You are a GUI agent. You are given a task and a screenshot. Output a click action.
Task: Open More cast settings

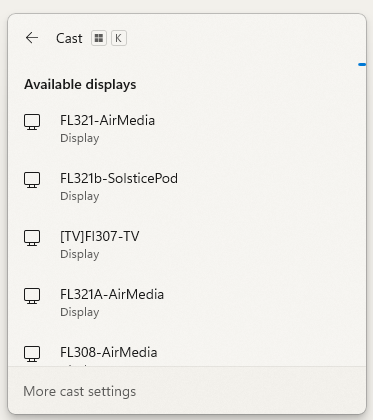tap(80, 391)
